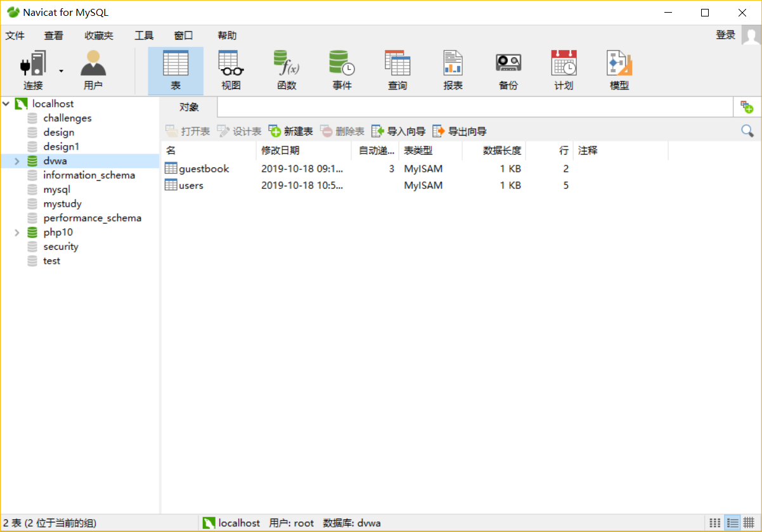Screen dimensions: 762x532
Task: Select the Table (表) toolbar icon
Action: 176,70
